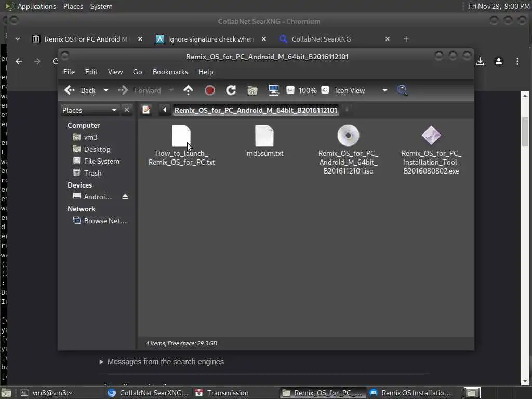The image size is (532, 399).
Task: Expand Messages from the search engines
Action: (x=162, y=362)
